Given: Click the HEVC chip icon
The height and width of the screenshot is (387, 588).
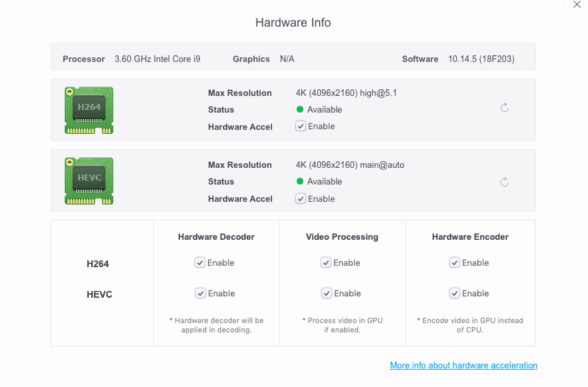Looking at the screenshot, I should point(89,181).
